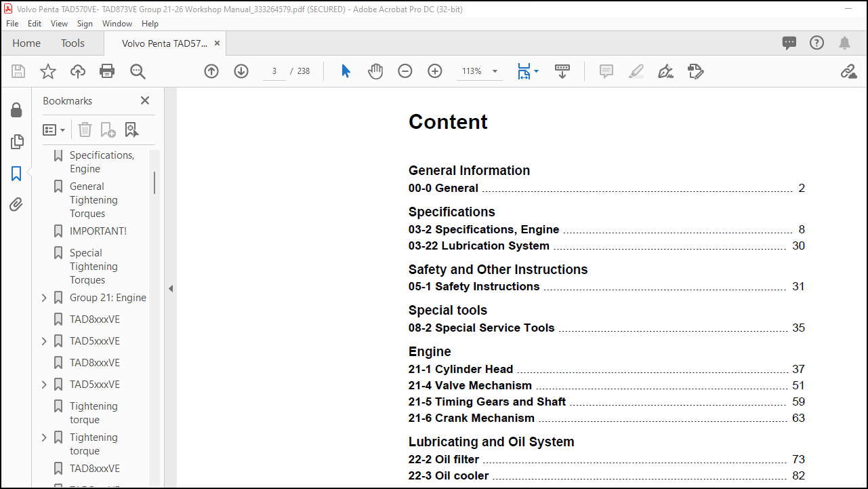Click the fit page scrolling icon
Viewport: 868px width, 489px height.
(x=524, y=71)
